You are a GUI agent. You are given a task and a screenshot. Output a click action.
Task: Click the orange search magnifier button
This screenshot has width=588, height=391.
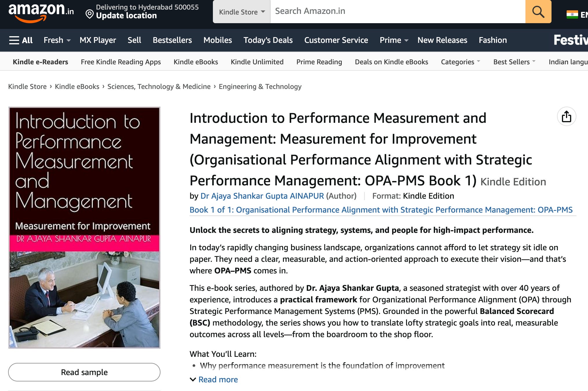point(538,12)
